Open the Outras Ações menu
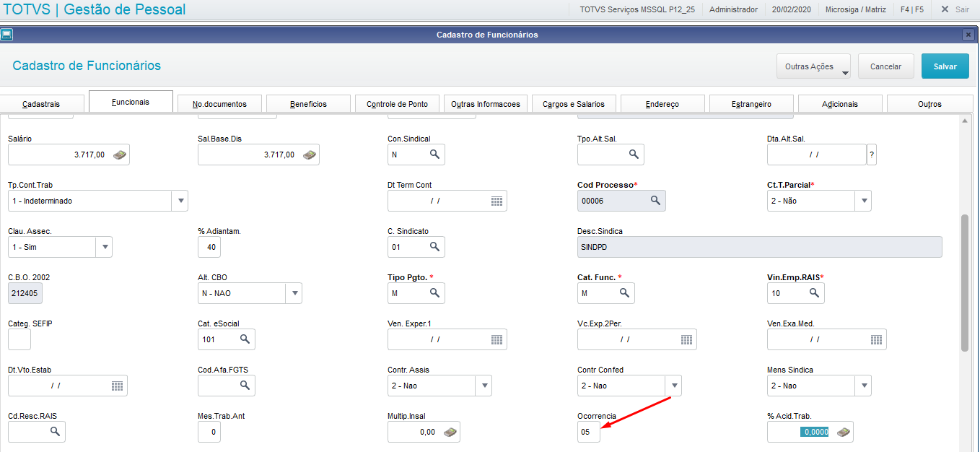980x452 pixels. (813, 66)
